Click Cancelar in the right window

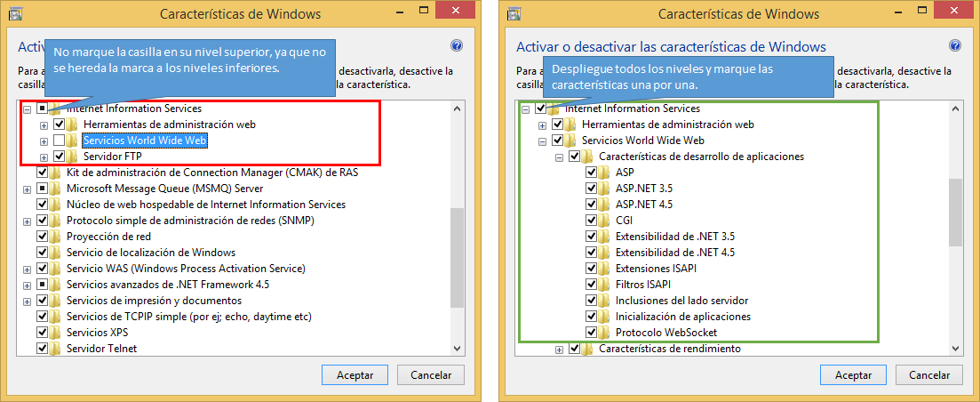point(929,375)
